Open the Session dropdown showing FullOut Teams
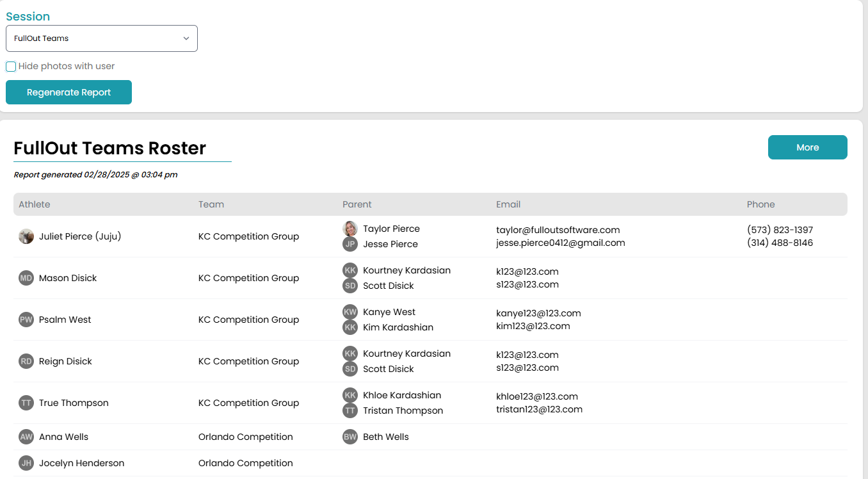The height and width of the screenshot is (479, 868). [102, 38]
